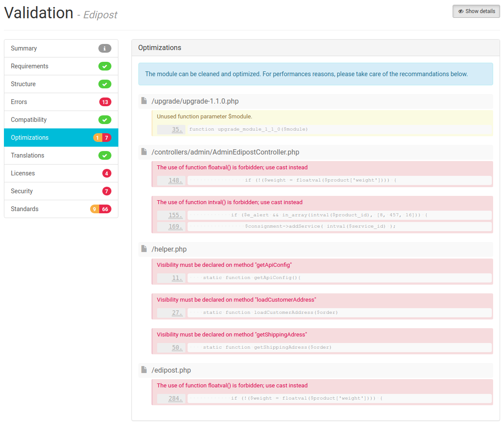Switch to the Structure section
Image resolution: width=504 pixels, height=427 pixels.
[61, 84]
